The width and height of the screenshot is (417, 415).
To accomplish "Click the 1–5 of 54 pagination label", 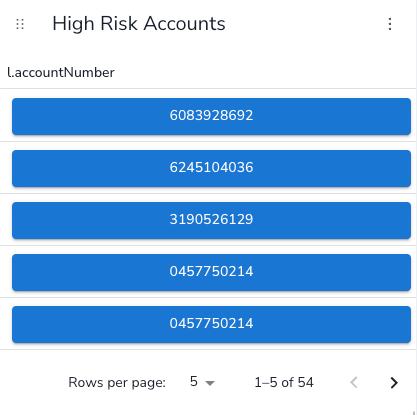I will (284, 383).
